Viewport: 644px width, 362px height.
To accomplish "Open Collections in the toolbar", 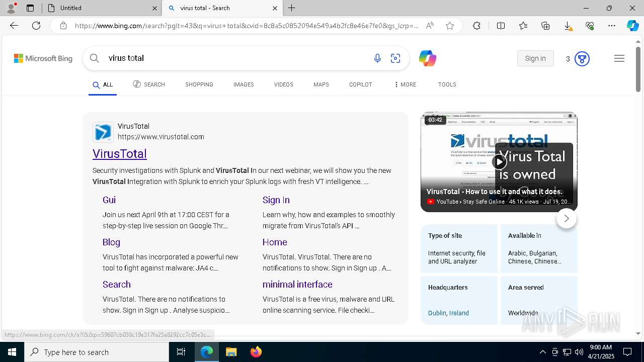I will click(545, 26).
